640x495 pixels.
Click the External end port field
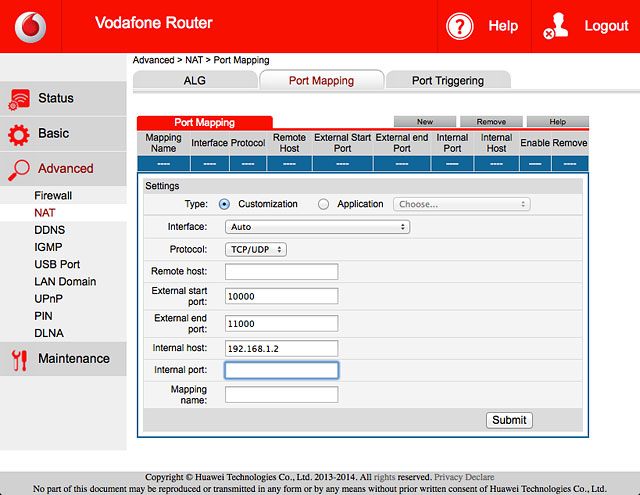coord(281,323)
